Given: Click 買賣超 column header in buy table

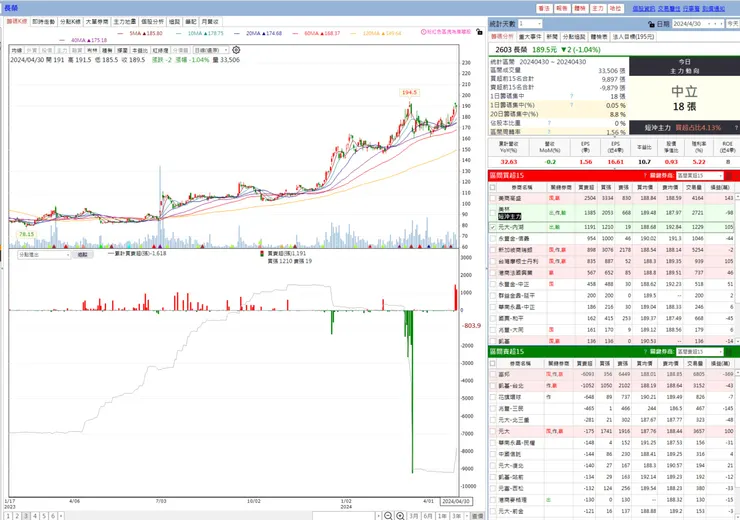Looking at the screenshot, I should coord(586,187).
